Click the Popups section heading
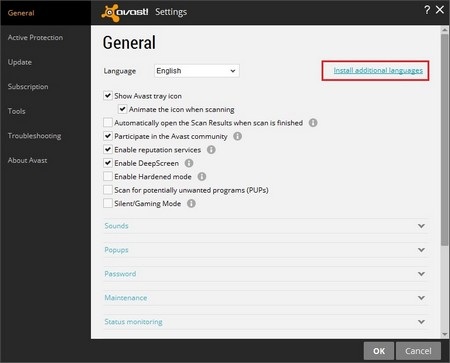Image resolution: width=450 pixels, height=363 pixels. point(116,250)
